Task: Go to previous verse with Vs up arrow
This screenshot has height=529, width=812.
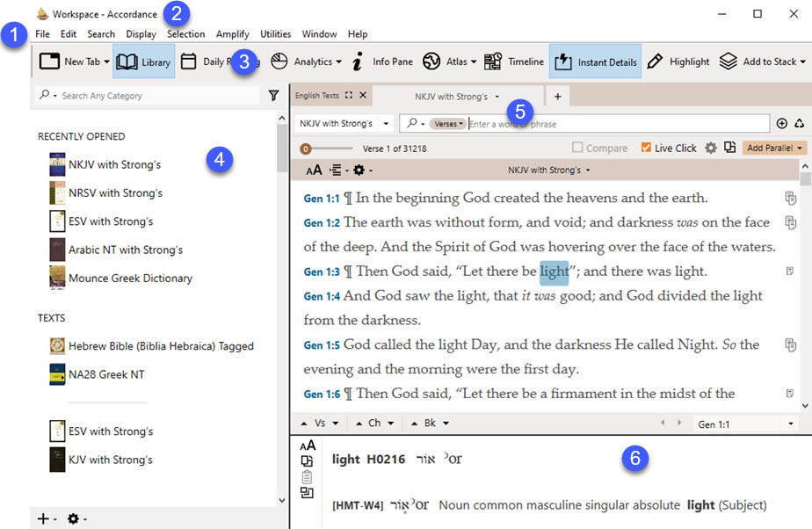Action: coord(304,424)
